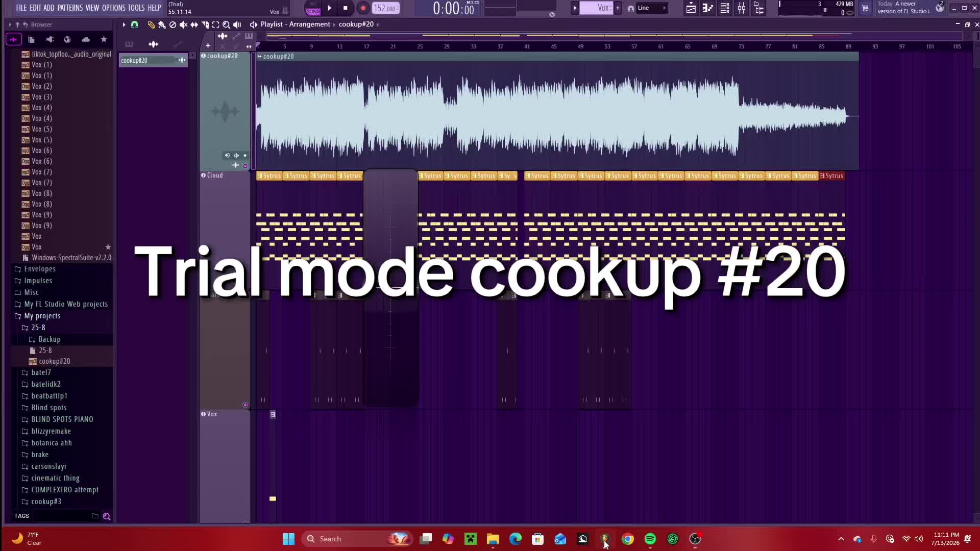Select the Mute tool in playlist toolbar

[183, 24]
